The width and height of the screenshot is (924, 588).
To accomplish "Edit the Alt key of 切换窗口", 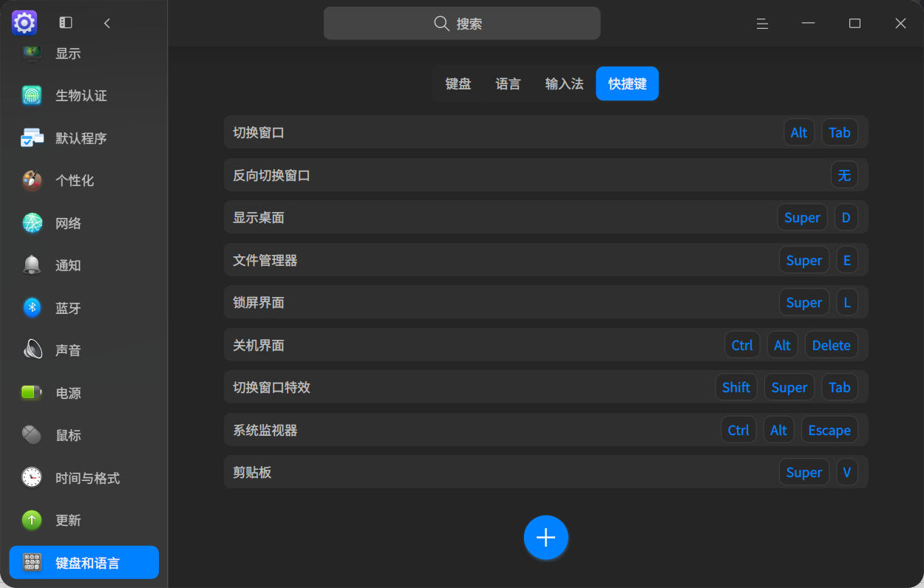I will point(799,133).
